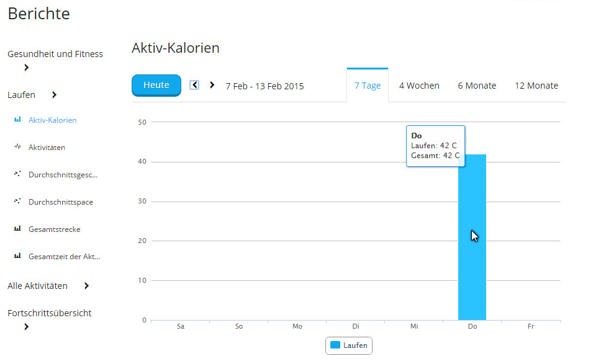
Task: Click the pulse icon beside Aktivitäten
Action: coord(17,147)
